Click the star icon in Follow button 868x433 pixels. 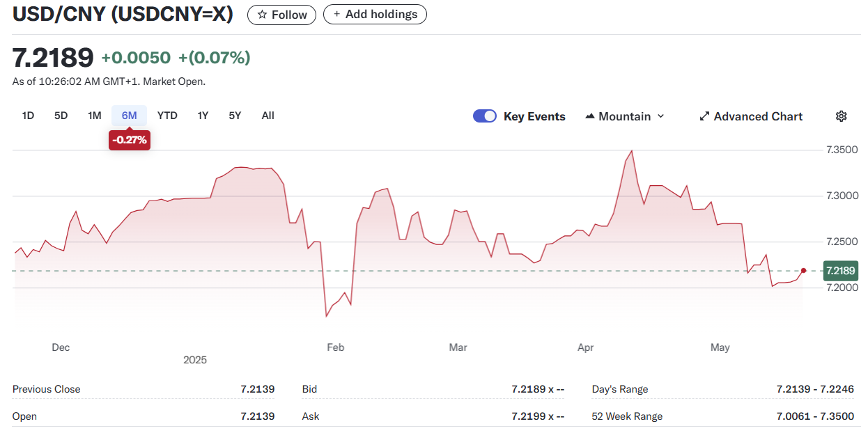point(262,15)
